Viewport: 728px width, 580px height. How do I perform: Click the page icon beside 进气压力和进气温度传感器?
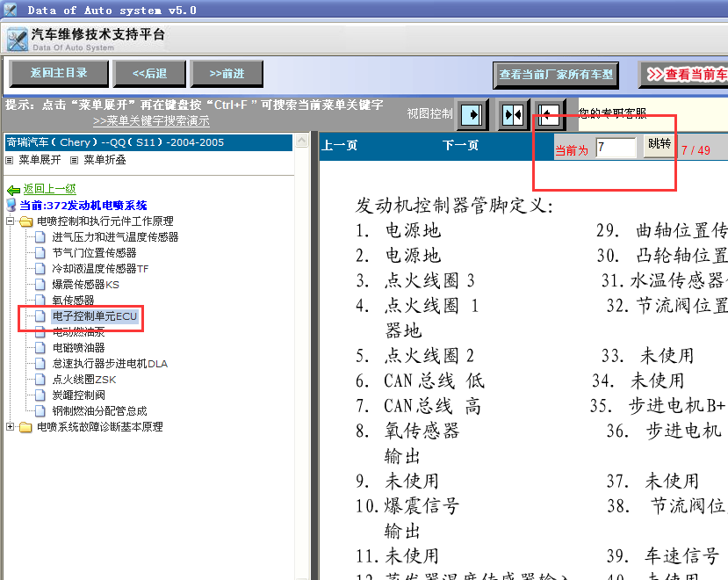(x=40, y=237)
